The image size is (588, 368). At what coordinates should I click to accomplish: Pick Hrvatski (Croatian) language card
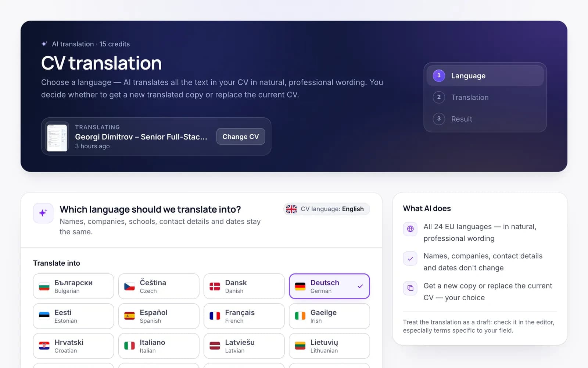click(73, 346)
